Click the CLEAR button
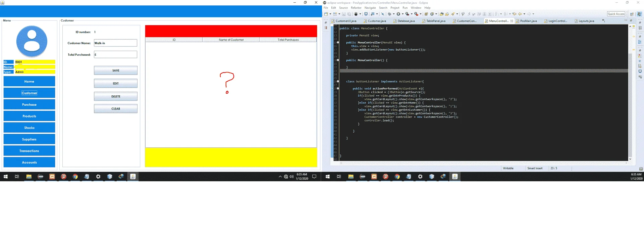The width and height of the screenshot is (644, 228). (116, 109)
